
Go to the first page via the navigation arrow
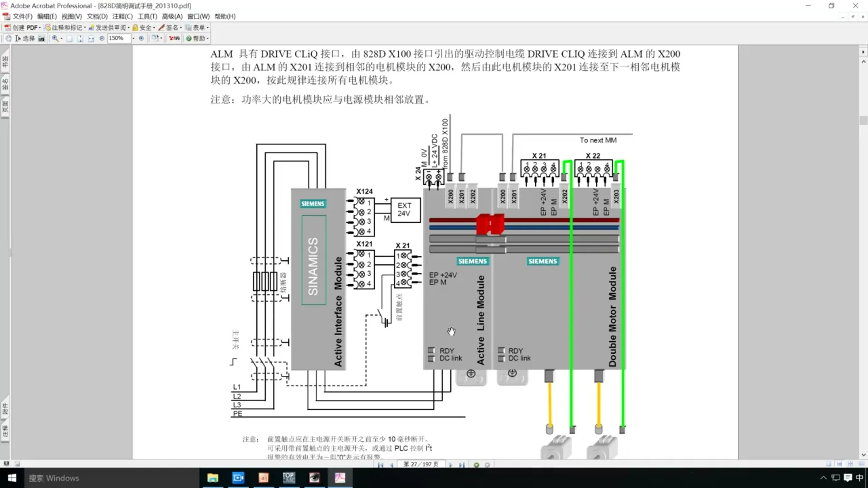click(x=380, y=465)
